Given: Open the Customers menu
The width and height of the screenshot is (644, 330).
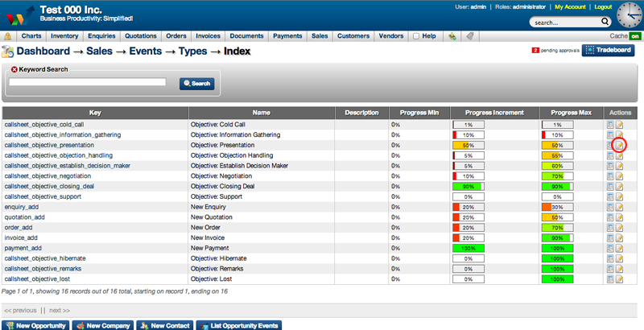Looking at the screenshot, I should pyautogui.click(x=353, y=36).
